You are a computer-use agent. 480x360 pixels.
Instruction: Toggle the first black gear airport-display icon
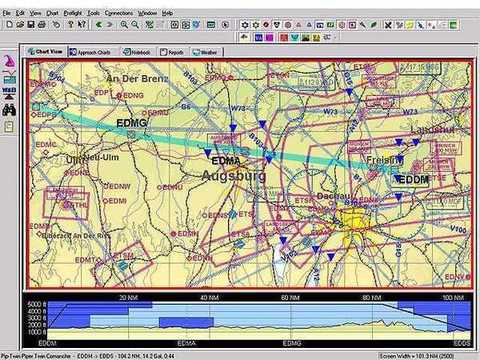pyautogui.click(x=245, y=25)
